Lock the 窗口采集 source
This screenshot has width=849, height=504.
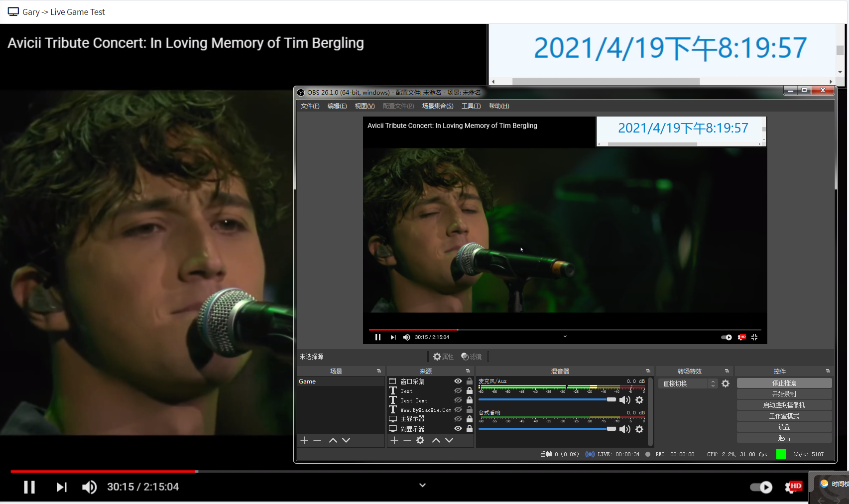coord(470,381)
